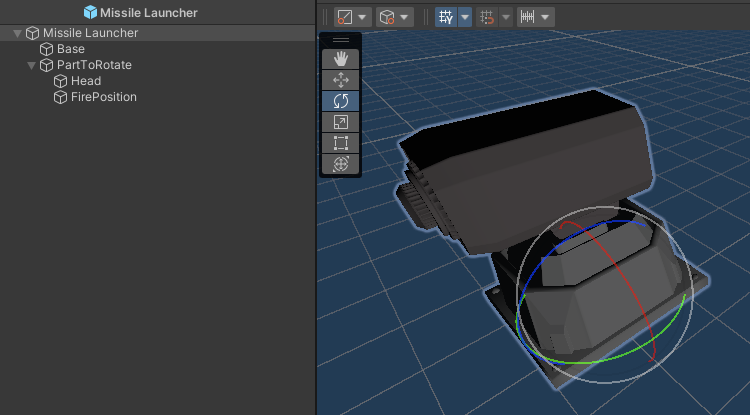Select the Missile Launcher root row

(157, 33)
